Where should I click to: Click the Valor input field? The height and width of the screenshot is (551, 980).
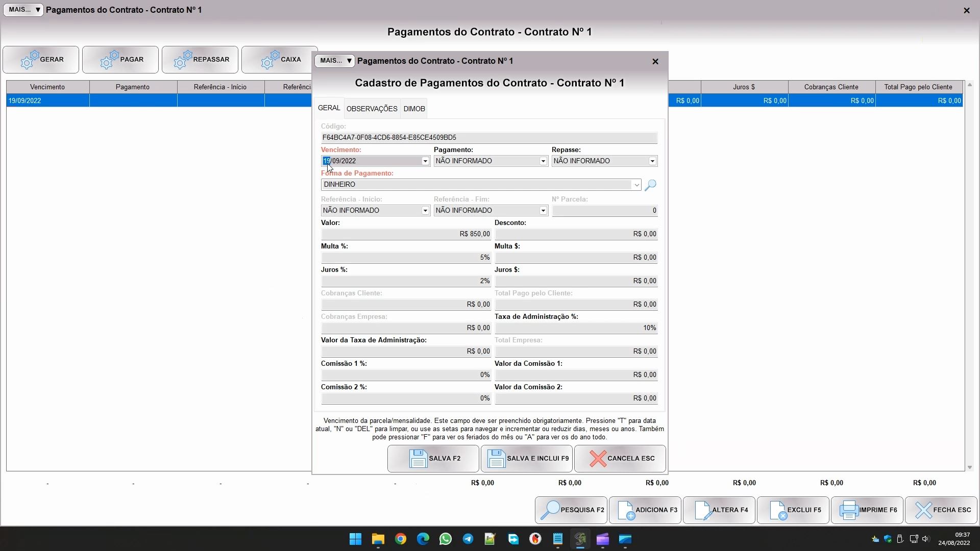(x=406, y=234)
